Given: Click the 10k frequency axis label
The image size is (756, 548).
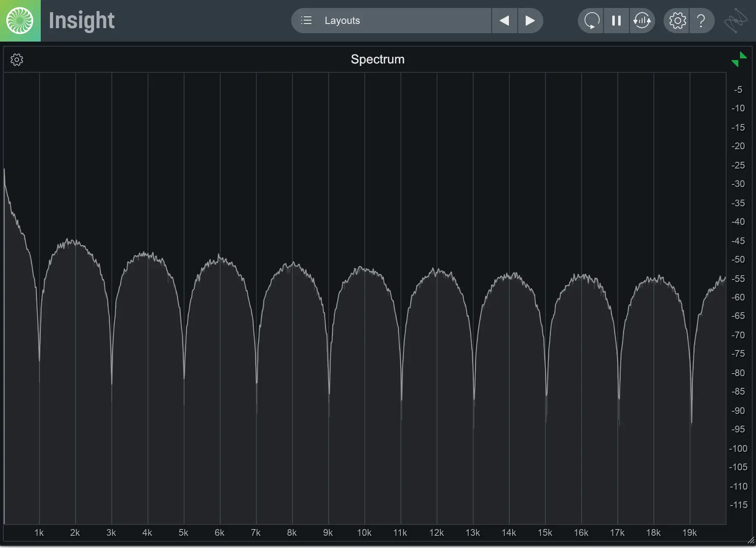Looking at the screenshot, I should (364, 533).
